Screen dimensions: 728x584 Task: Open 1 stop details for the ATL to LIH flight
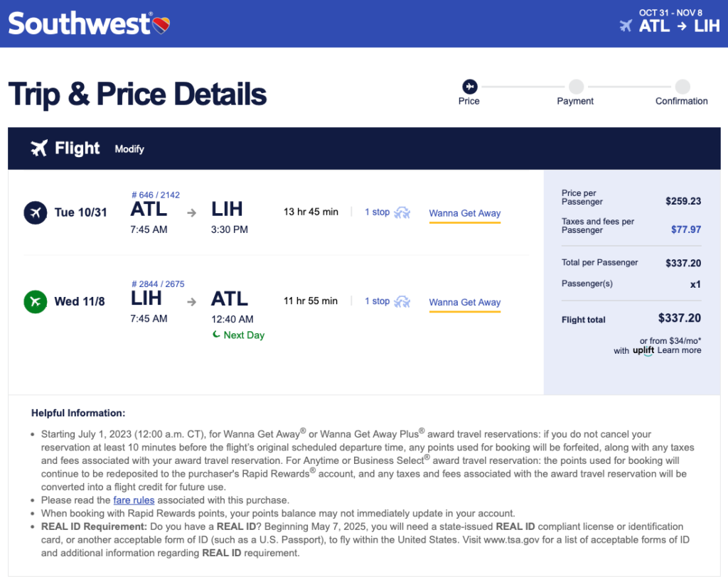[377, 212]
